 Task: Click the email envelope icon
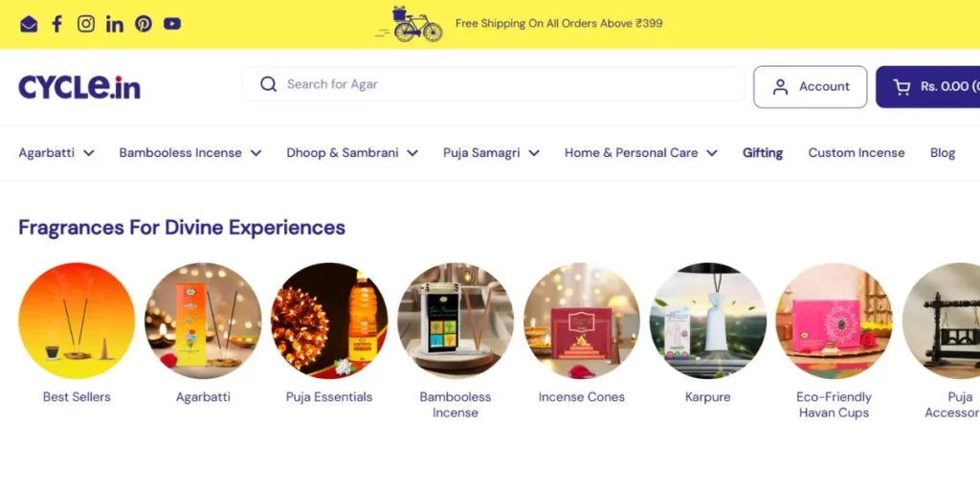(x=29, y=24)
